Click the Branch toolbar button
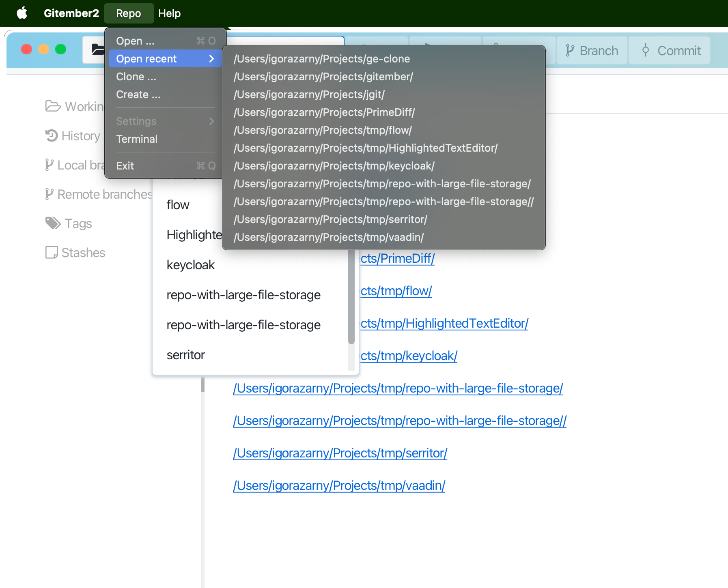Viewport: 728px width, 588px height. click(592, 50)
